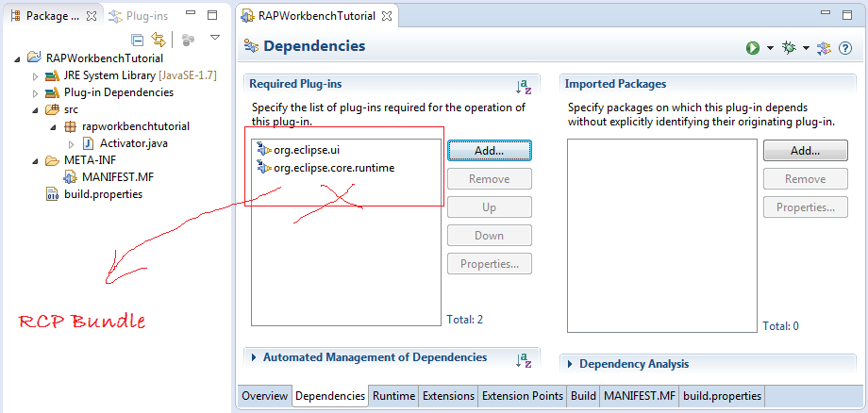Minimize the Package Explorer view
Viewport: 868px width, 413px height.
(x=191, y=13)
